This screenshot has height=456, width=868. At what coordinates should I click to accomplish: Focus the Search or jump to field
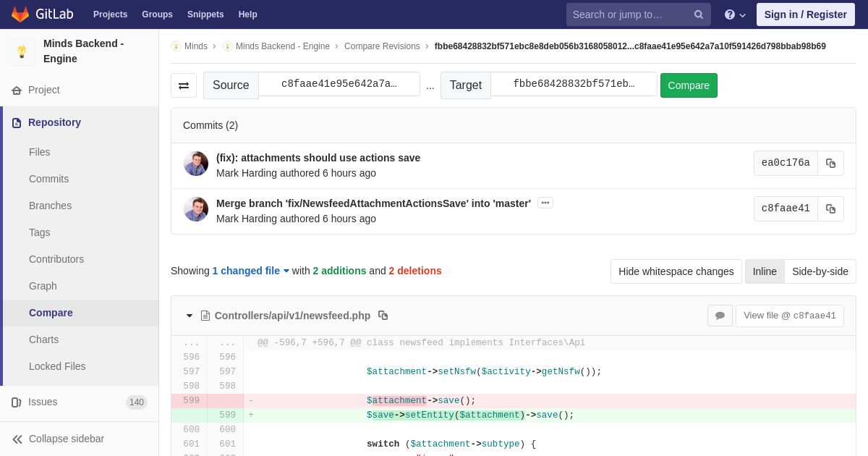tap(628, 14)
